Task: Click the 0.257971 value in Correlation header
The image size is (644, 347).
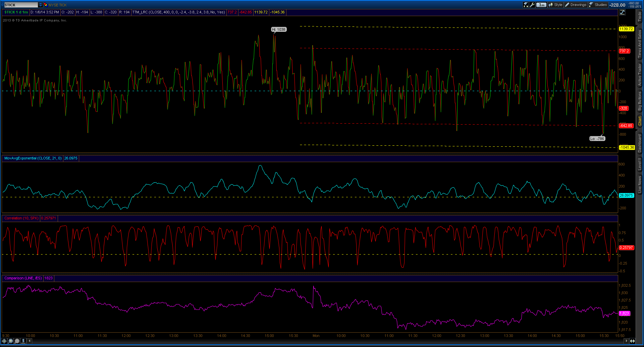Action: [x=49, y=218]
